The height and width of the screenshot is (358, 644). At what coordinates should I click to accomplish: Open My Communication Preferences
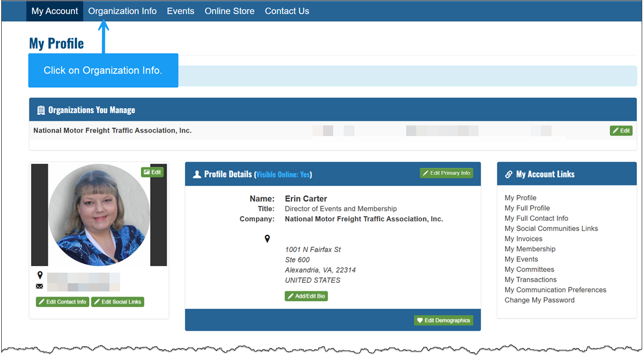pyautogui.click(x=555, y=290)
